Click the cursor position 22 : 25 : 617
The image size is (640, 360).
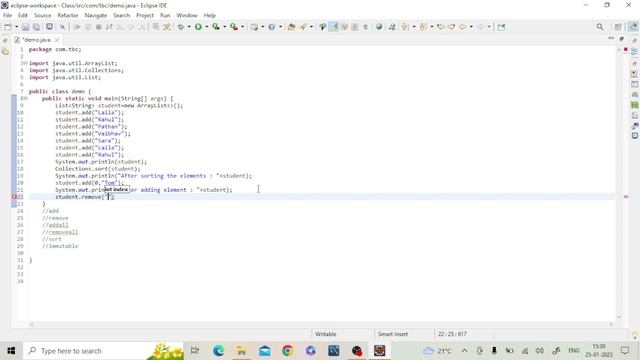pyautogui.click(x=452, y=334)
